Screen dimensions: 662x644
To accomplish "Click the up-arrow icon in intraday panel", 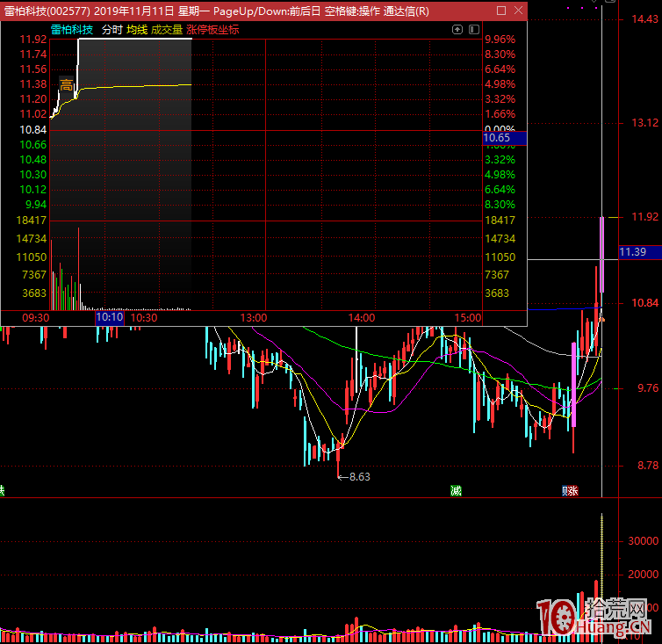I will pos(457,30).
